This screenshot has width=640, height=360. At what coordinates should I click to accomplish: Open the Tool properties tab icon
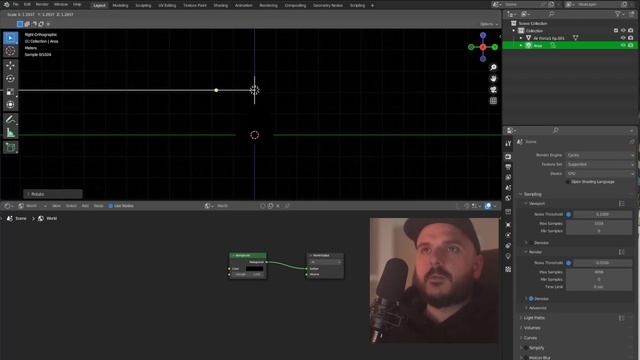tap(508, 144)
